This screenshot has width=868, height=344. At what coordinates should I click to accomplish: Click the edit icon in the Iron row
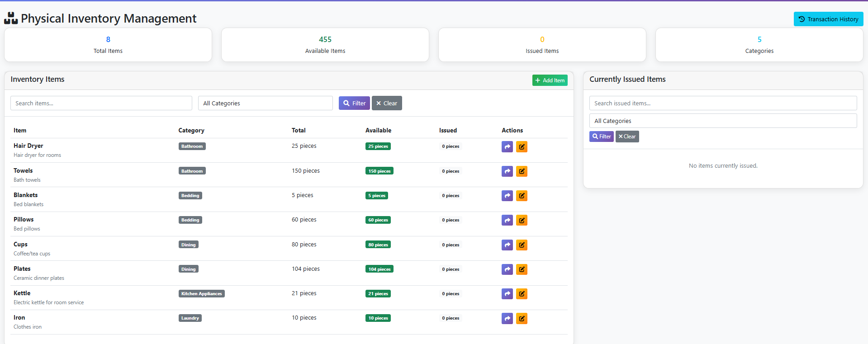point(522,319)
